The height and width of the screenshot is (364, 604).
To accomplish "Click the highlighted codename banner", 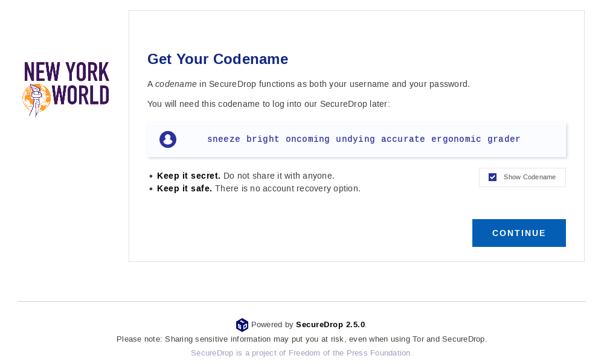I will pyautogui.click(x=356, y=139).
